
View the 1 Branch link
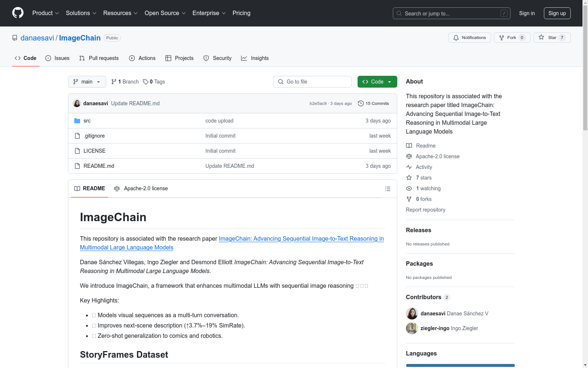[125, 82]
